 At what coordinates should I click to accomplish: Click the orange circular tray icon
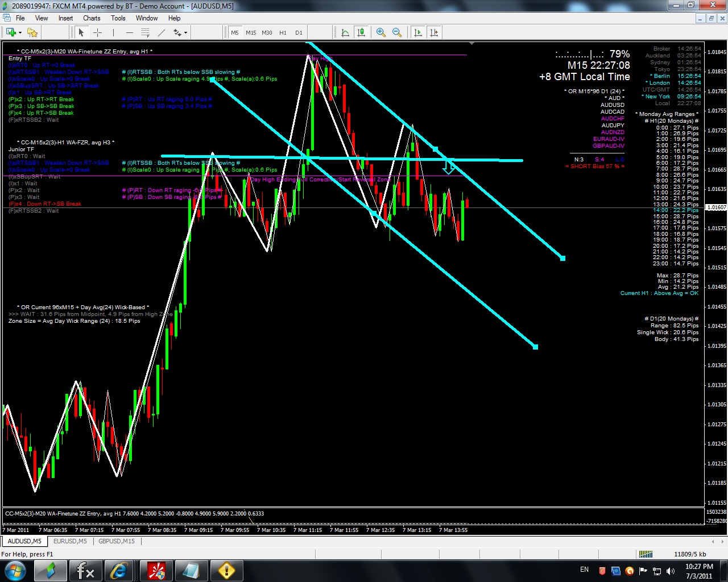[630, 571]
